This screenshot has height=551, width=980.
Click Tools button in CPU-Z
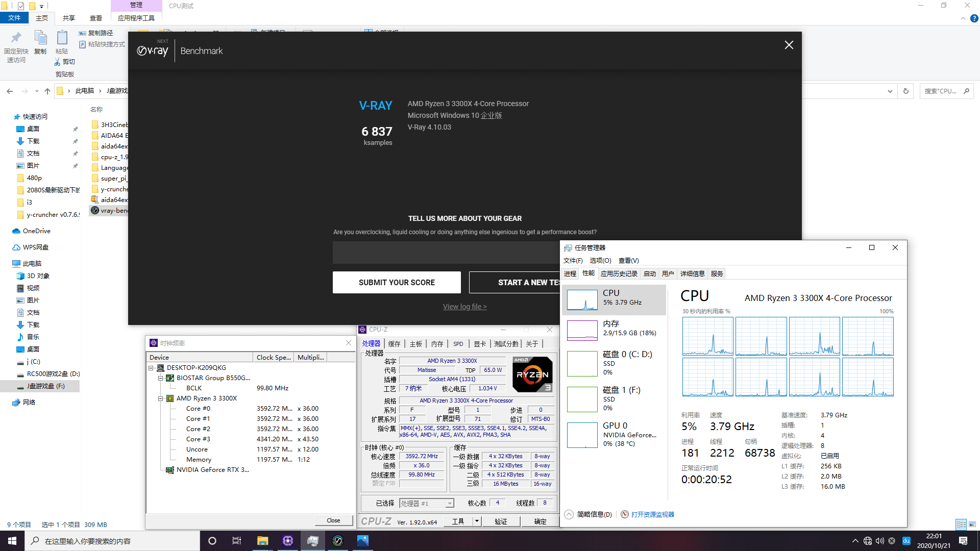tap(458, 521)
